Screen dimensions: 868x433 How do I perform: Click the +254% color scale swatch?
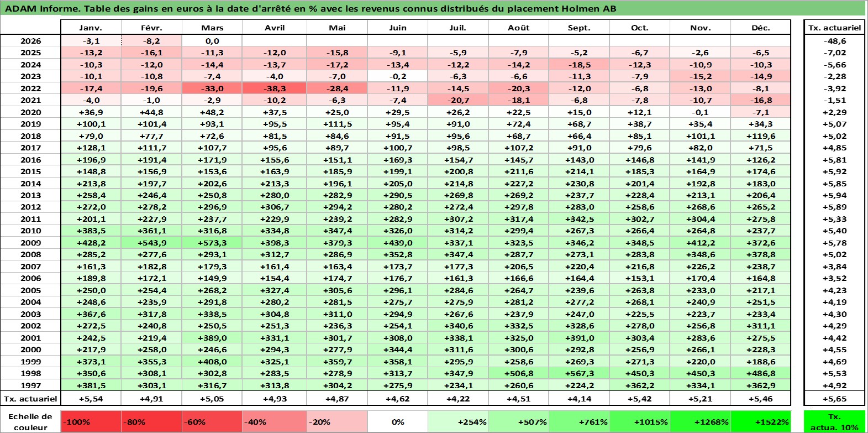click(458, 421)
